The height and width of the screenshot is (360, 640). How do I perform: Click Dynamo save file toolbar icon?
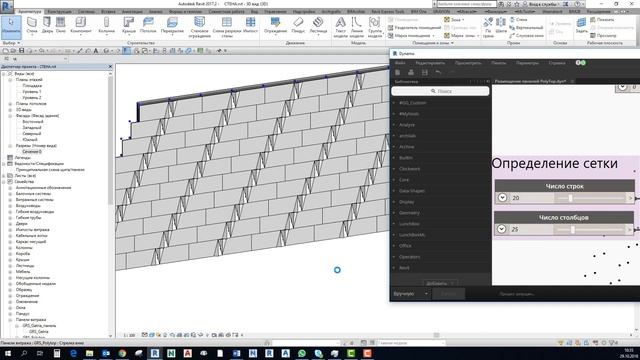425,72
